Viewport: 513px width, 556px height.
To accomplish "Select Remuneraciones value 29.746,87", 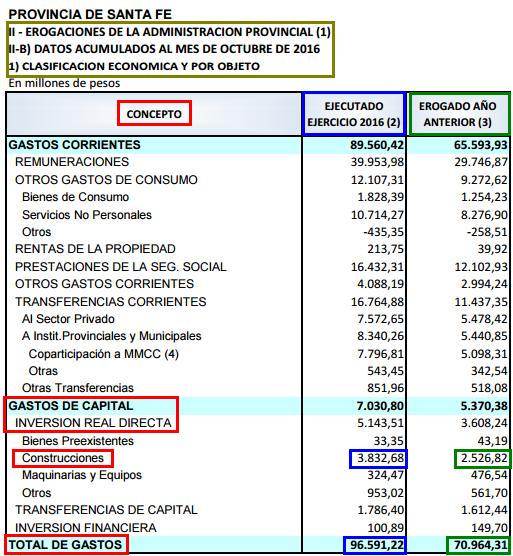I will 481,162.
